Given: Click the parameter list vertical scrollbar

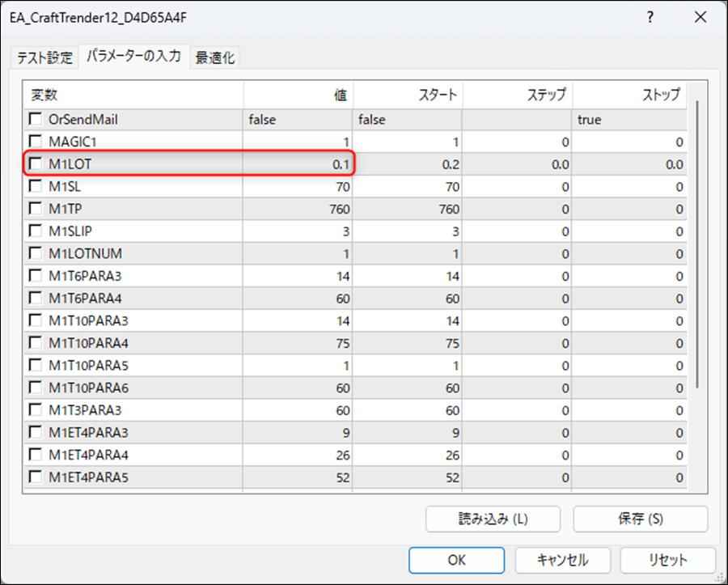Looking at the screenshot, I should (x=696, y=243).
